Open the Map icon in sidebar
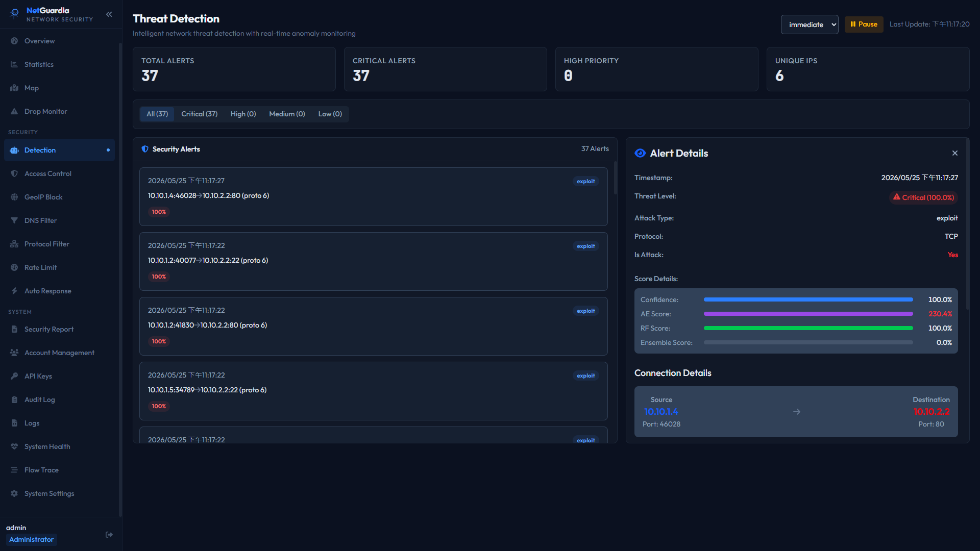The height and width of the screenshot is (551, 980). point(14,88)
